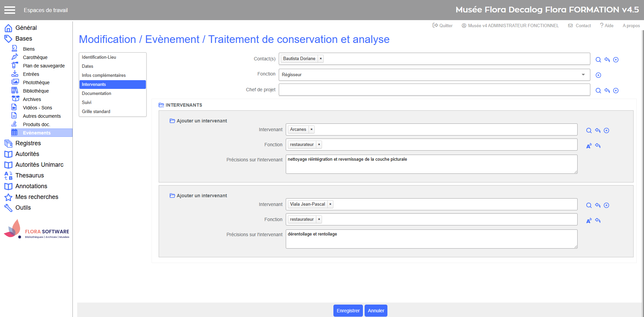
Task: Click plus icon next to Viala Jean-Pascal field
Action: (606, 205)
